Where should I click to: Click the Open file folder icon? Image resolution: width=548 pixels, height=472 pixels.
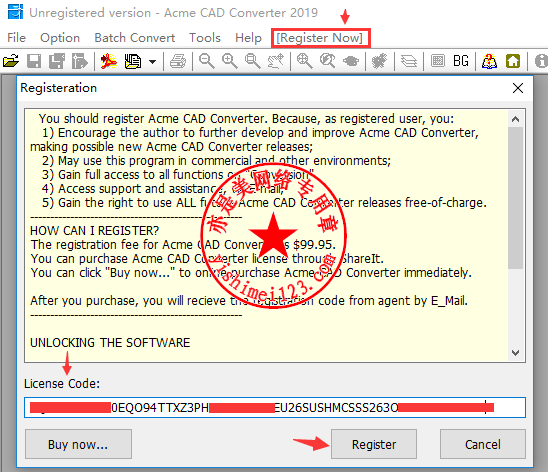pyautogui.click(x=11, y=61)
